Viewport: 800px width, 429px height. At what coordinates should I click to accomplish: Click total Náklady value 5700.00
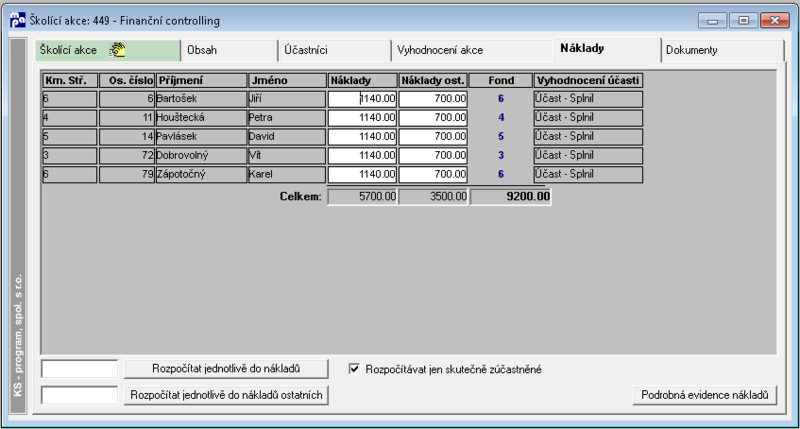tap(362, 197)
